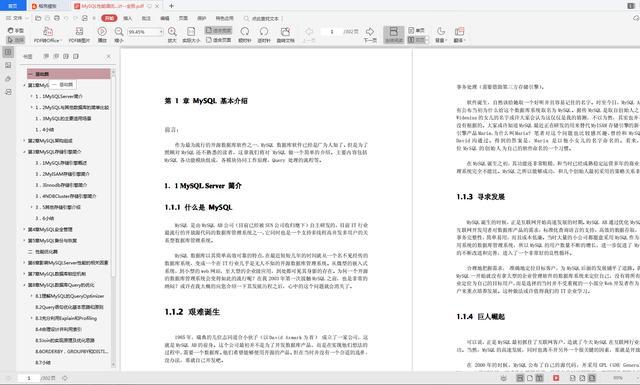
Task: Expand 1.1 MySQL Server简介 bookmark arrow
Action: click(x=31, y=96)
